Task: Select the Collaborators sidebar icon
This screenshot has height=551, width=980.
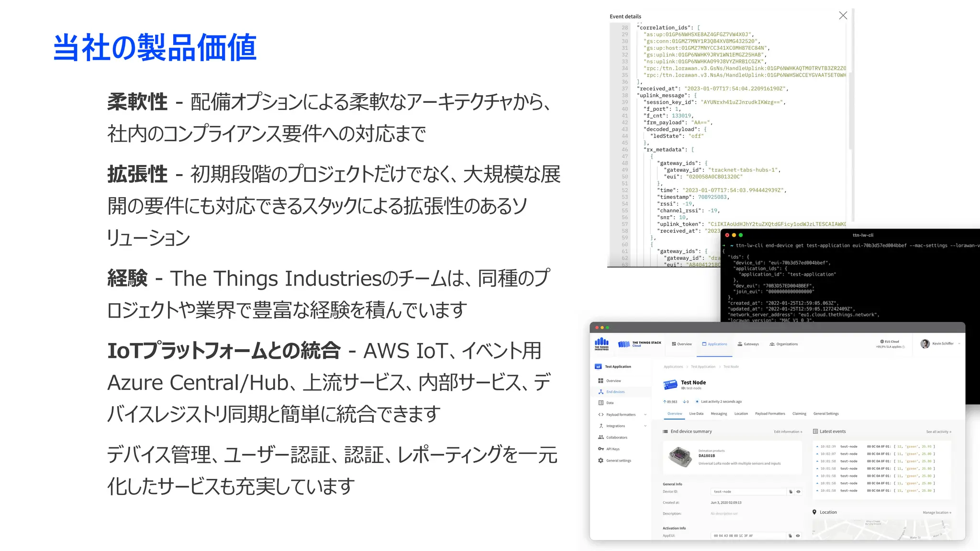Action: pyautogui.click(x=601, y=437)
